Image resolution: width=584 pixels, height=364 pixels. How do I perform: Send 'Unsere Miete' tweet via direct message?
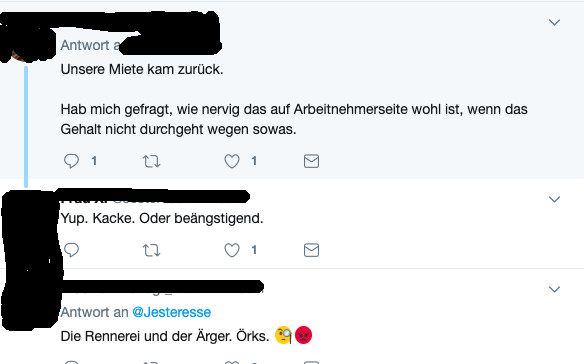(311, 161)
